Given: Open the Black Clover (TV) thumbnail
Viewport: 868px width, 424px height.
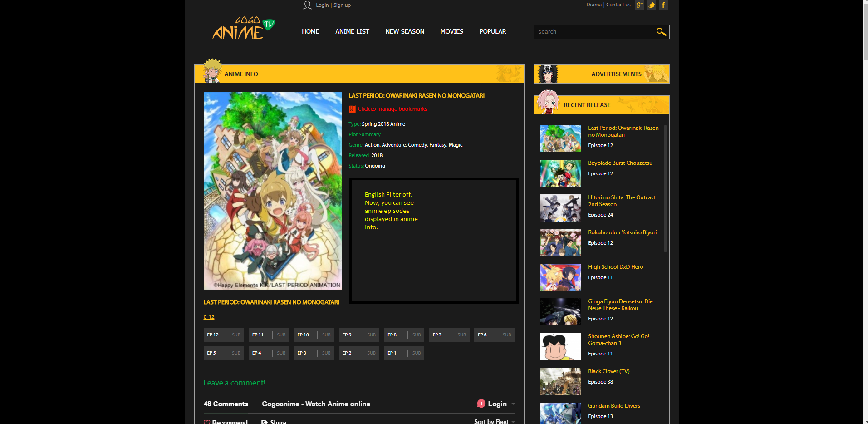Looking at the screenshot, I should pos(560,382).
